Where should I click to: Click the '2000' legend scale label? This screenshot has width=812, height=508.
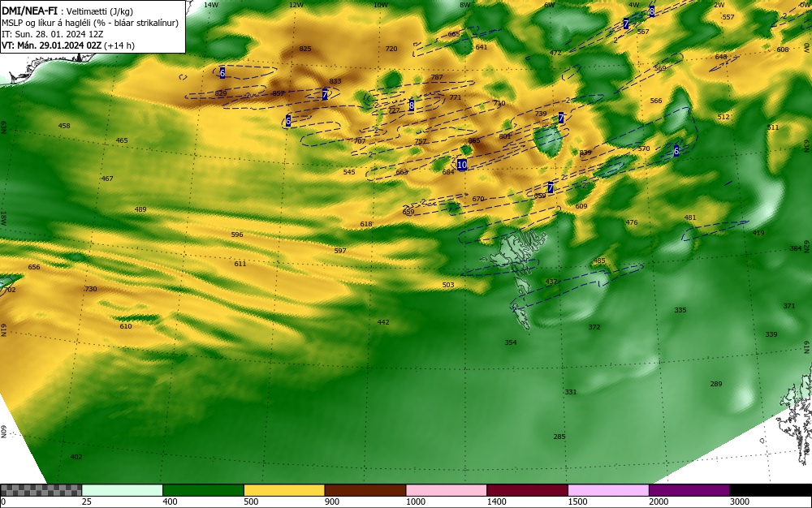pyautogui.click(x=659, y=502)
